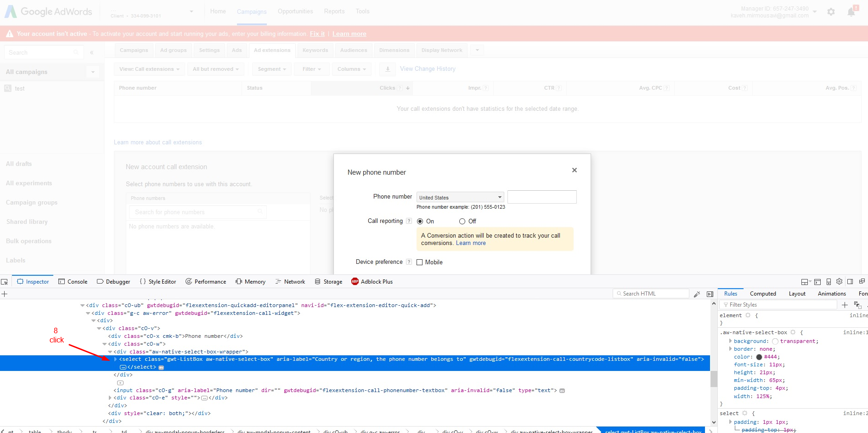Viewport: 868px width, 433px height.
Task: Expand div class cO-e node
Action: pos(110,398)
